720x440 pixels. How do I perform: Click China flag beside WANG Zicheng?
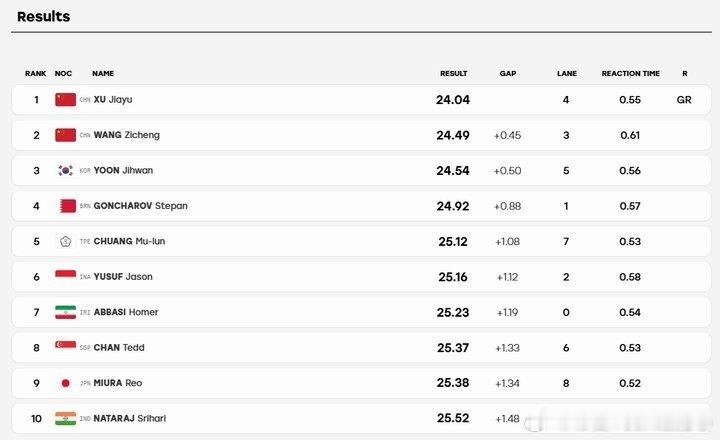click(65, 135)
